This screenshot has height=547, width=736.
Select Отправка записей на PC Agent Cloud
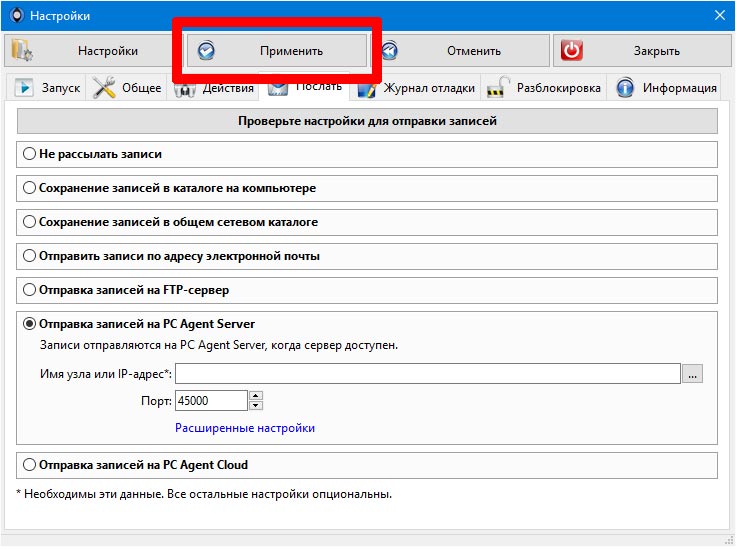pos(29,465)
